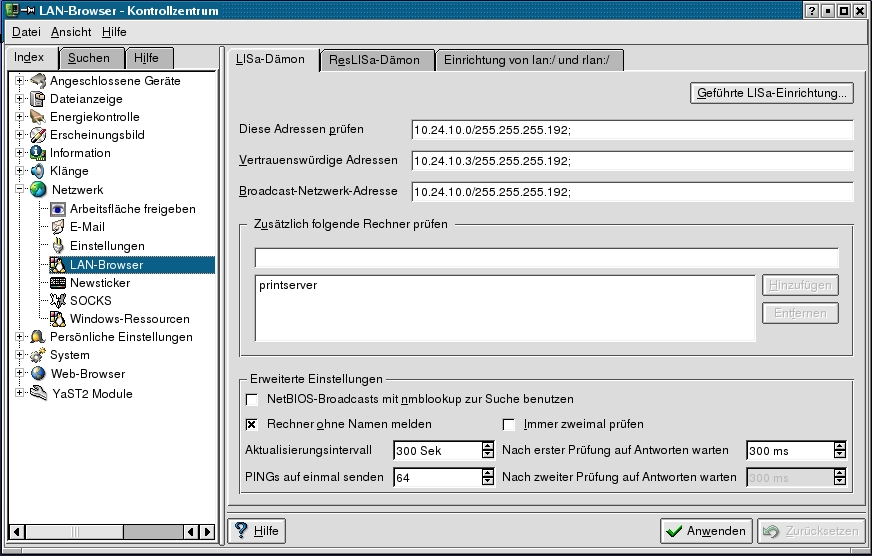Increase Aktualisierungsintervall with up arrow
Image resolution: width=872 pixels, height=556 pixels.
(488, 446)
